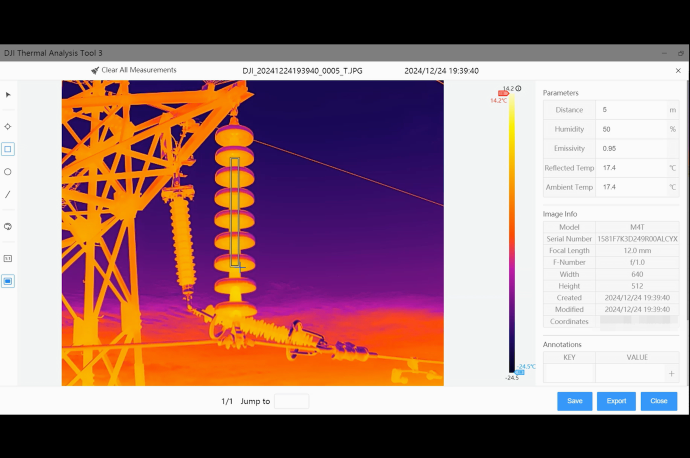Select the rectangle measurement tool
Screen dimensions: 690x458
coord(8,149)
